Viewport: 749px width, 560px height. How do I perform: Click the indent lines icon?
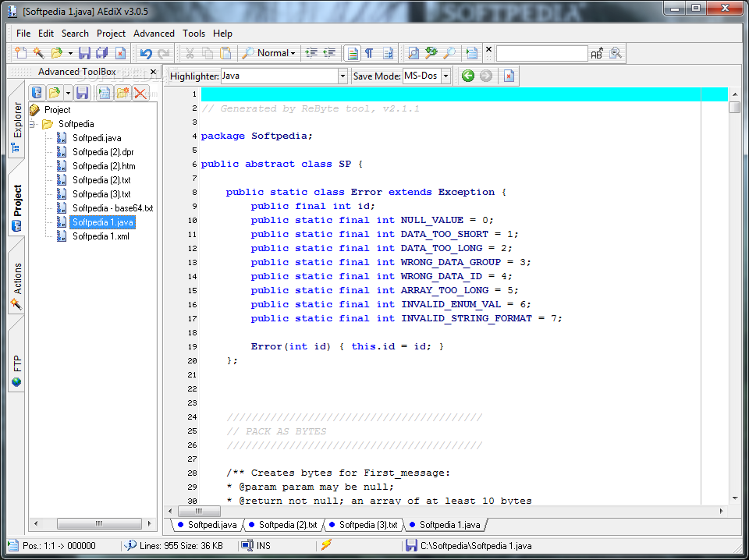[x=311, y=53]
